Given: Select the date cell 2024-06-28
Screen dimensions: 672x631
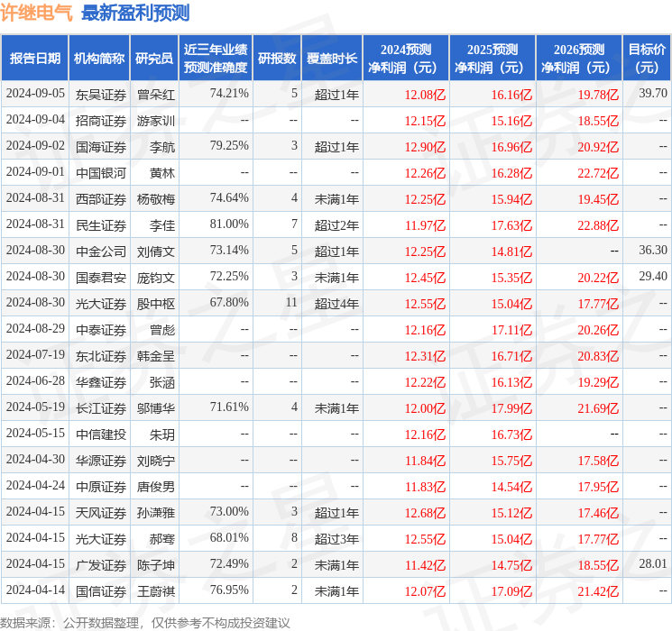Looking at the screenshot, I should point(35,380).
